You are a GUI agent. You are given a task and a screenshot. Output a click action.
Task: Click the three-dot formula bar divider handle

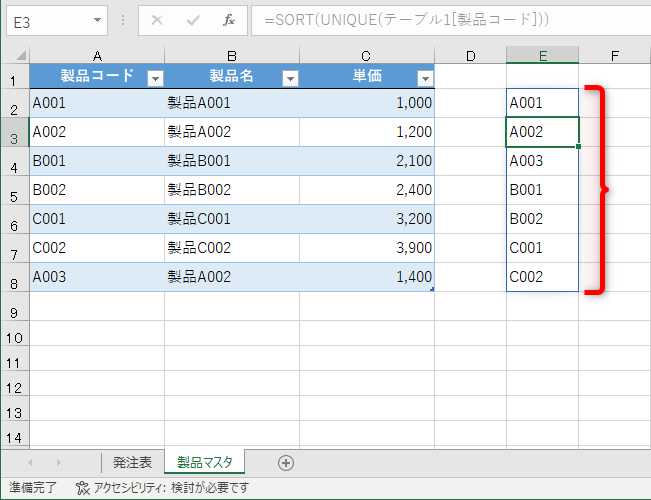pyautogui.click(x=123, y=20)
